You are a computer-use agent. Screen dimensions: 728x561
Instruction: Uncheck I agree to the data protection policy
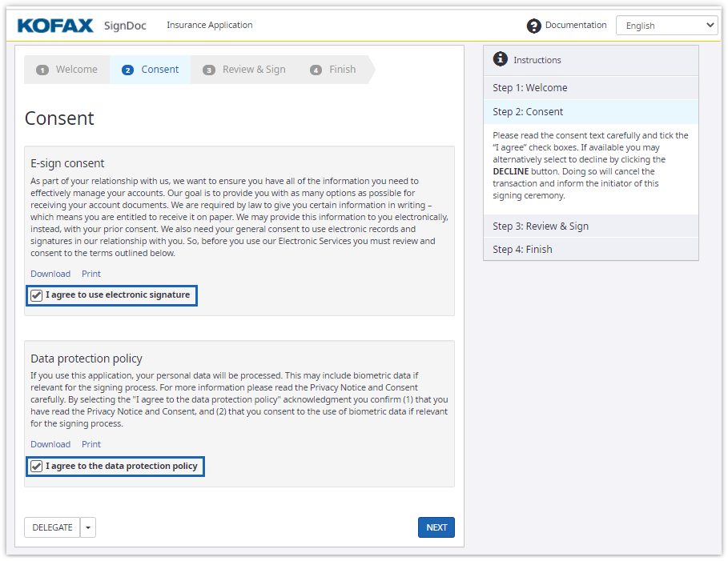[x=37, y=466]
